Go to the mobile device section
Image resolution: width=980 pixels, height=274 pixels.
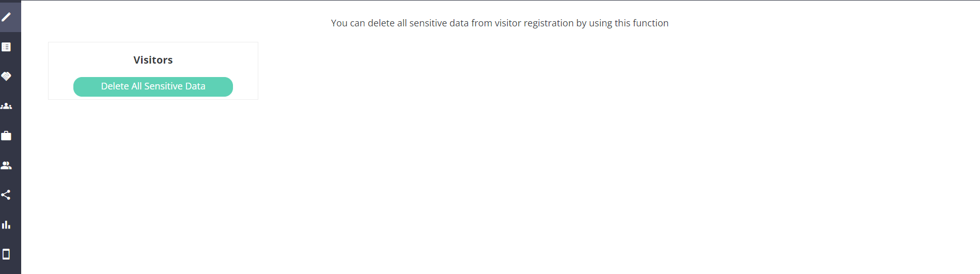pos(6,254)
